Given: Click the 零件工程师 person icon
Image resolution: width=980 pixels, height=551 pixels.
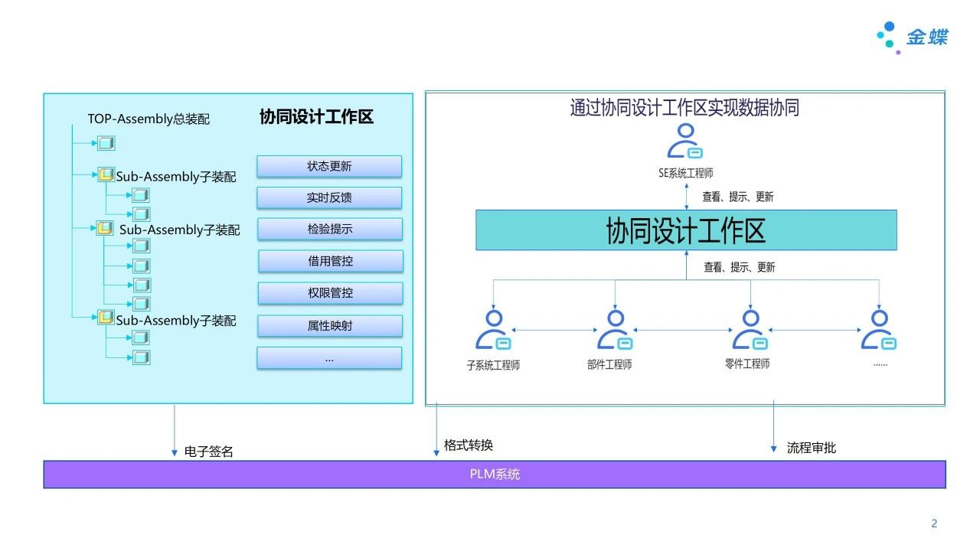Looking at the screenshot, I should pos(750,330).
